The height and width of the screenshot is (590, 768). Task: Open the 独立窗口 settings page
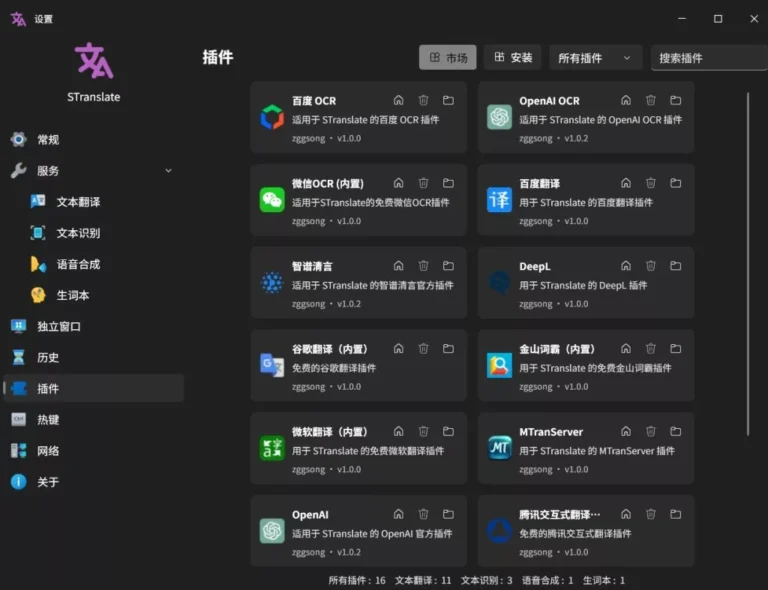[93, 327]
